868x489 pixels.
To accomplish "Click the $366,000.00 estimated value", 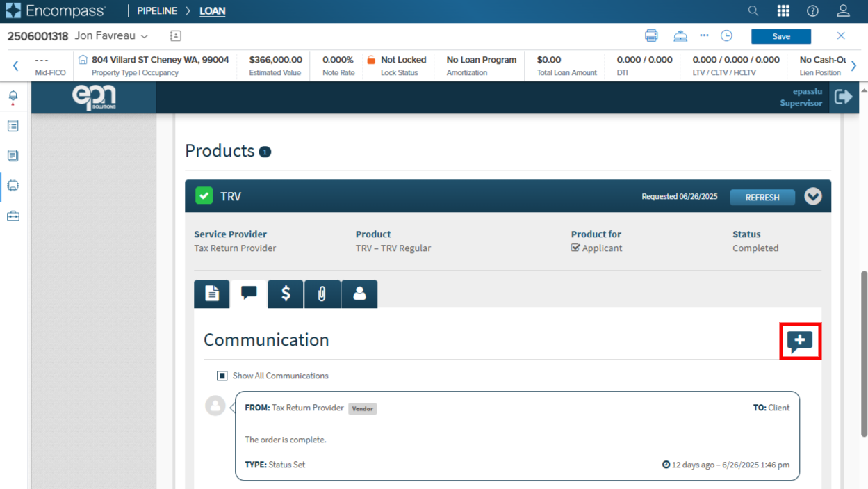I will click(276, 60).
